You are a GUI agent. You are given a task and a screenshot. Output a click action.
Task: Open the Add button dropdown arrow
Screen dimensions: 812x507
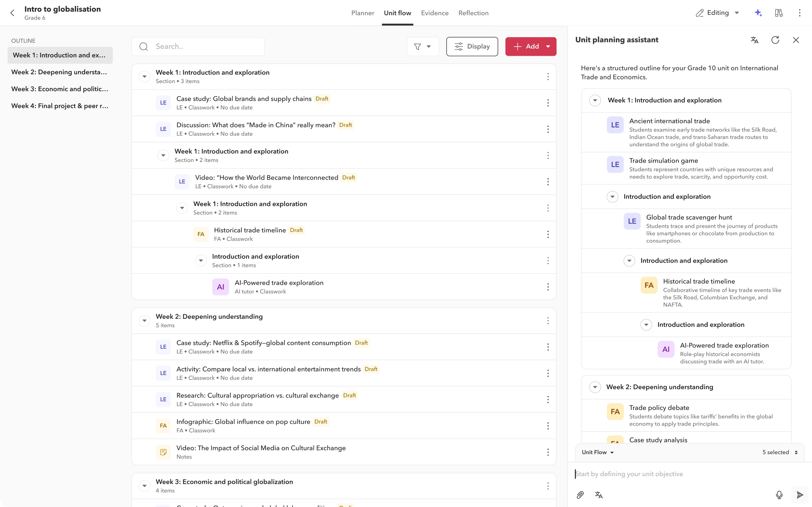pos(548,46)
